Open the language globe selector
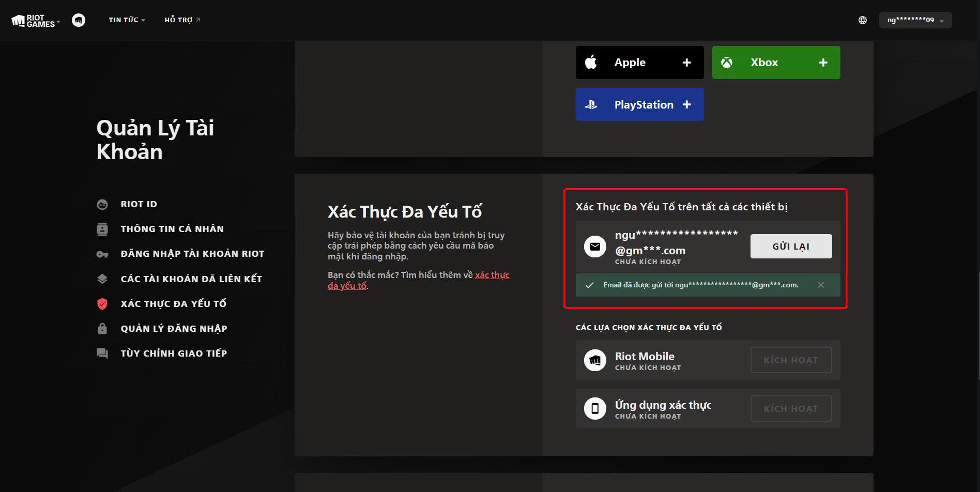Screen dimensions: 980x492 pos(863,20)
